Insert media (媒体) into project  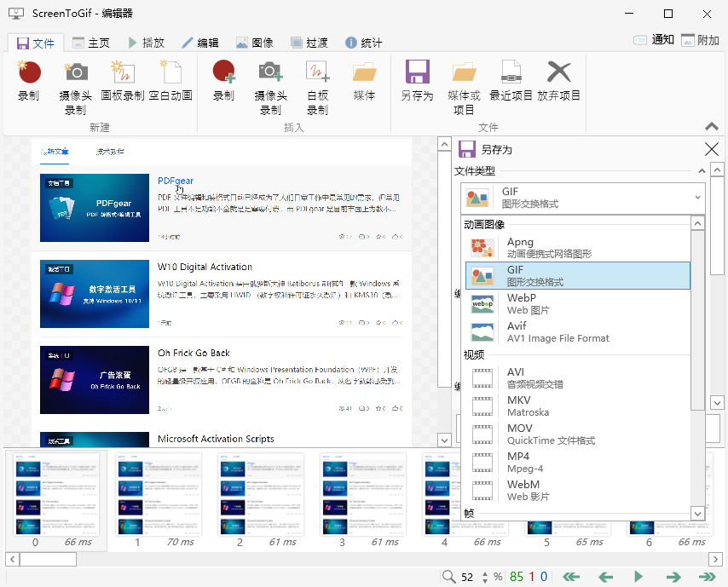click(x=365, y=81)
